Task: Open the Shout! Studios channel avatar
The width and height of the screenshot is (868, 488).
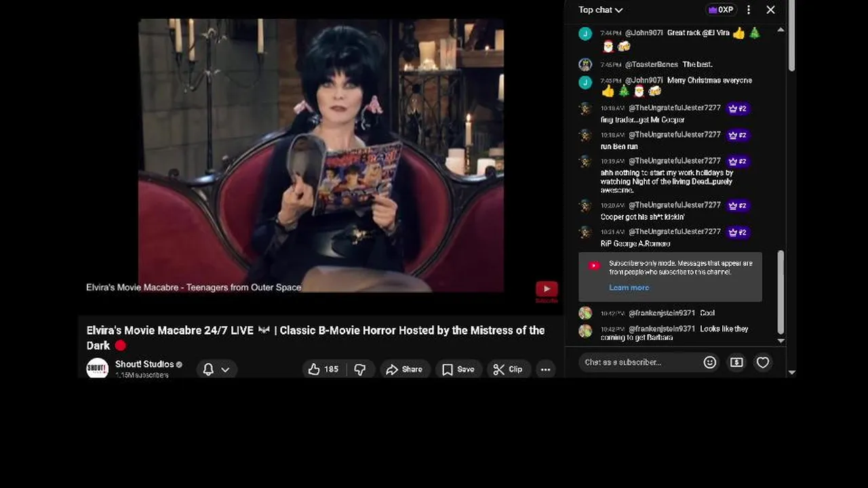Action: pos(98,368)
